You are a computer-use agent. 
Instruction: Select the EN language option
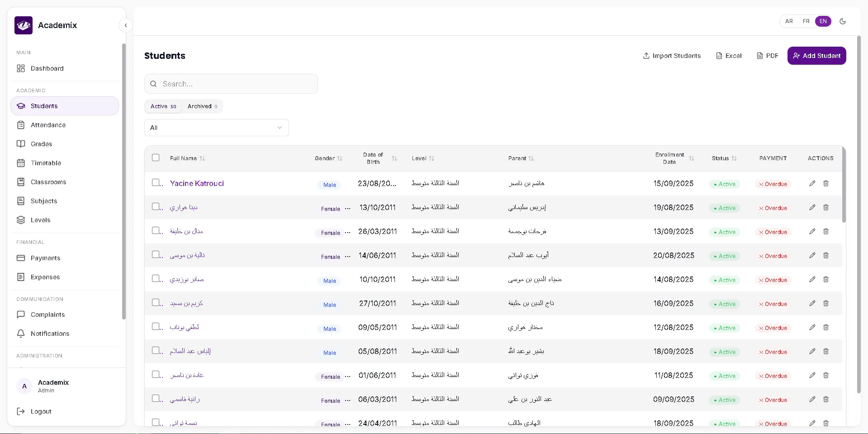pos(823,21)
